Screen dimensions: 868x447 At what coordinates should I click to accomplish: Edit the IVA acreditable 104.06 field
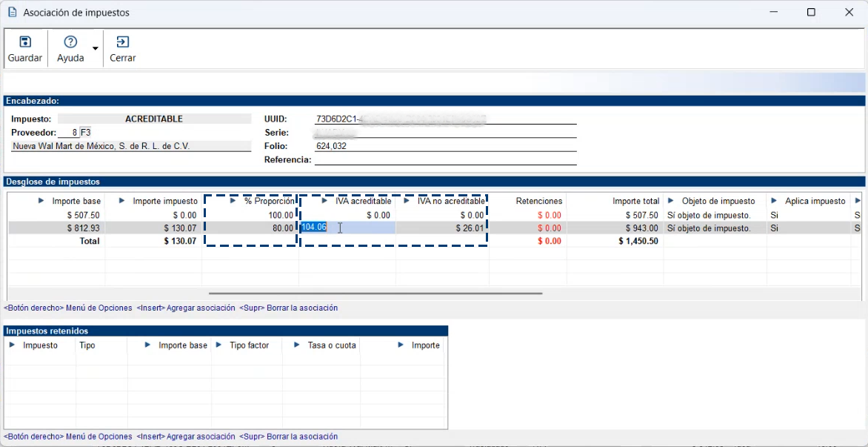[348, 228]
